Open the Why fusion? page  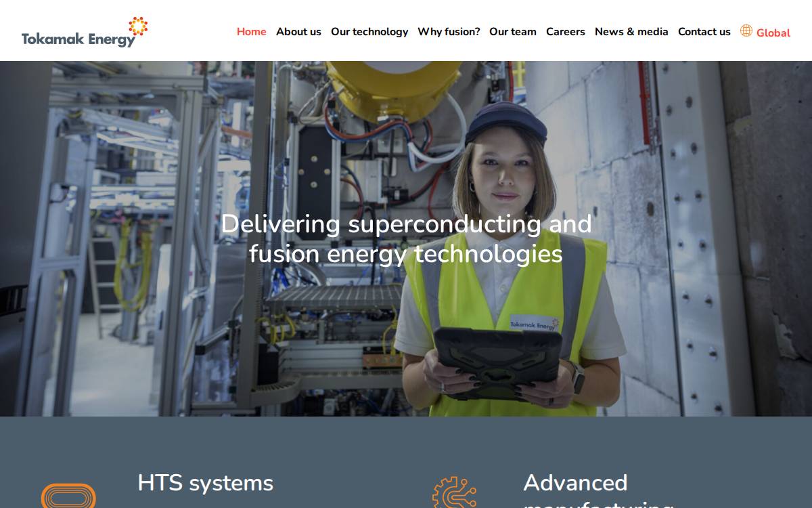pyautogui.click(x=449, y=32)
